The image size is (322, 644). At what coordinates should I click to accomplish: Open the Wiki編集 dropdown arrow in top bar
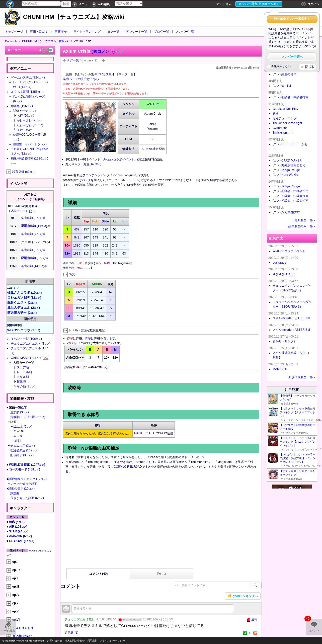[94, 4]
